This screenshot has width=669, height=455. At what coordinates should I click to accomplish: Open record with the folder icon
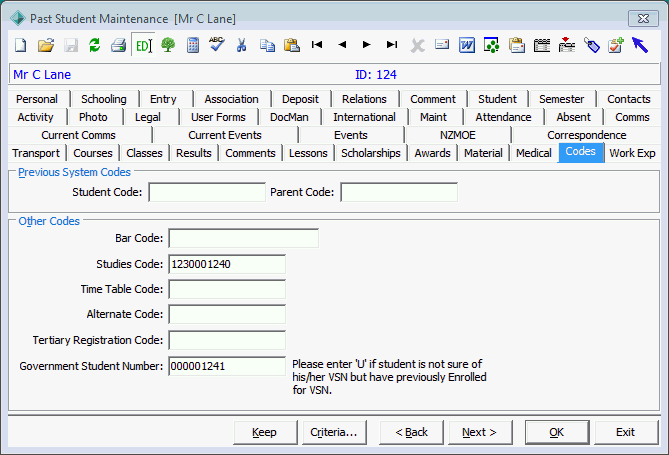(46, 45)
